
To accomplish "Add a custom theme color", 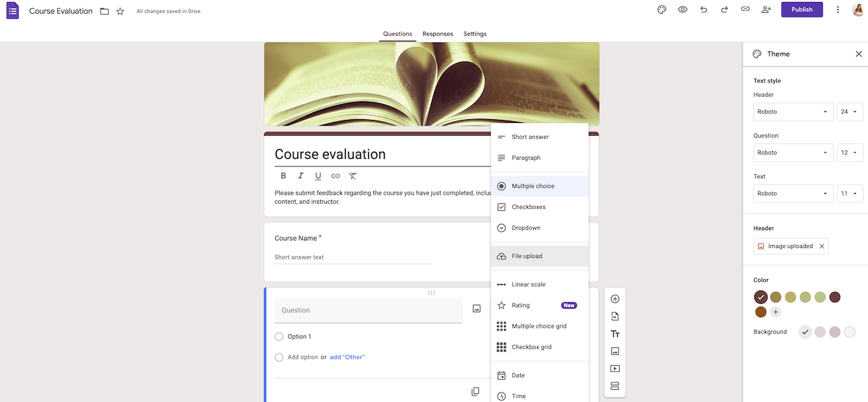I will click(775, 312).
